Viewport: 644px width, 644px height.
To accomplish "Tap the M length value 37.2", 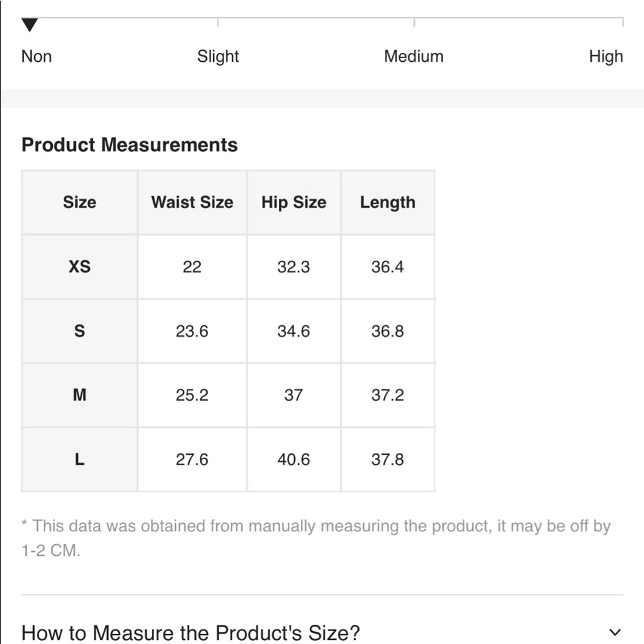I will [x=388, y=395].
